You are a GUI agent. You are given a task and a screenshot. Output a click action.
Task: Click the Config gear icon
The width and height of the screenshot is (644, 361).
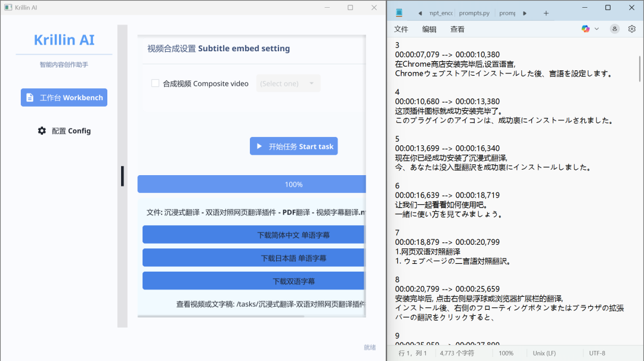pyautogui.click(x=42, y=131)
